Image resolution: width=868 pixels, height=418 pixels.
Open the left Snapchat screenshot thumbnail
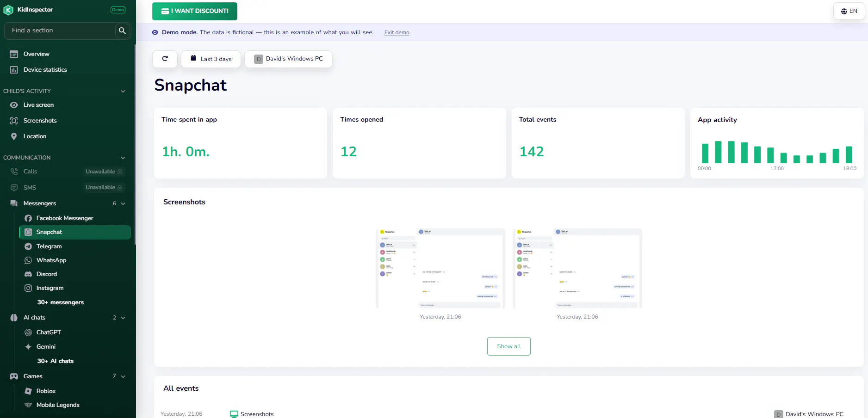tap(440, 268)
